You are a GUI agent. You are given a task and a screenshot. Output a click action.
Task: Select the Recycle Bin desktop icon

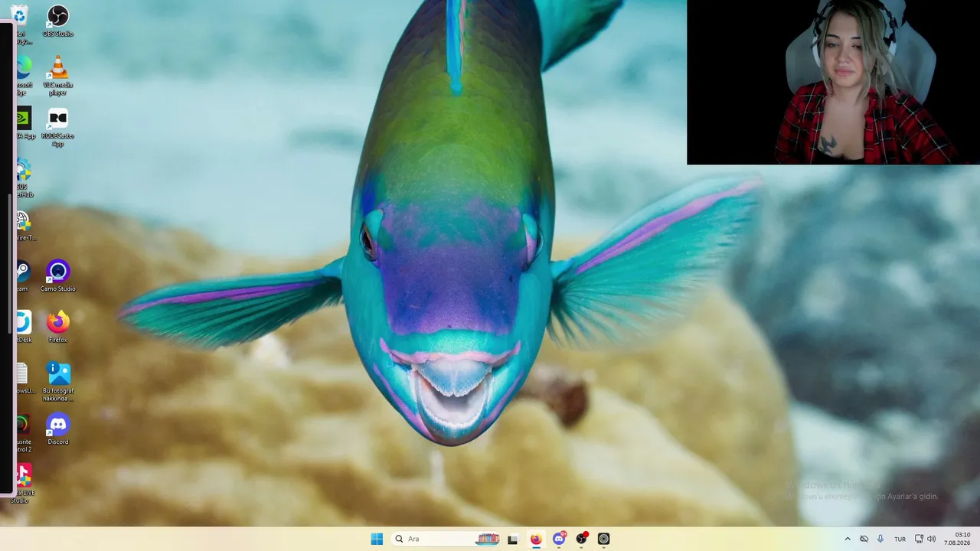tap(21, 24)
